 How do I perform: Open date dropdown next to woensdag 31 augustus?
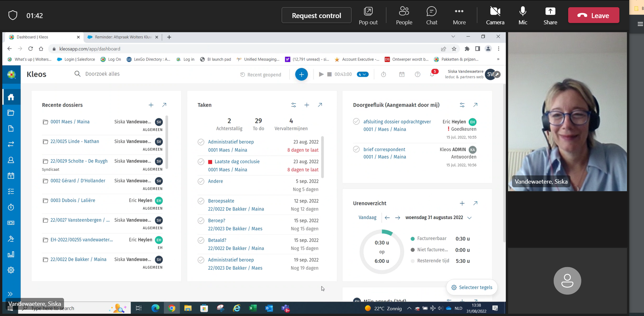click(x=469, y=218)
